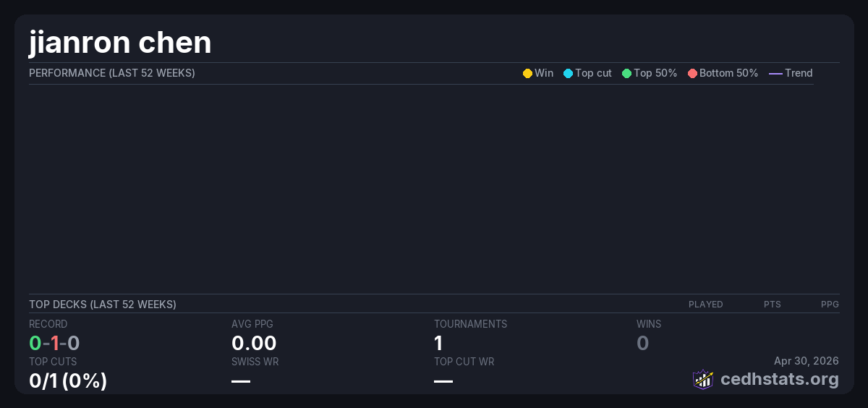Click the green Top 50% legend dot

626,73
